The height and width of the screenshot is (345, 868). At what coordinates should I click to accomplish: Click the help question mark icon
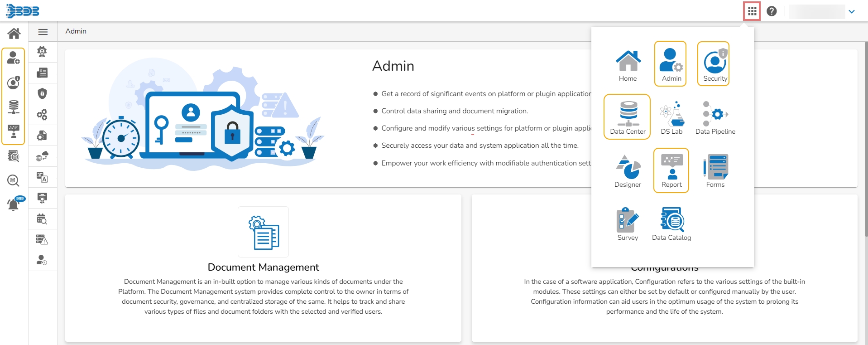(772, 11)
